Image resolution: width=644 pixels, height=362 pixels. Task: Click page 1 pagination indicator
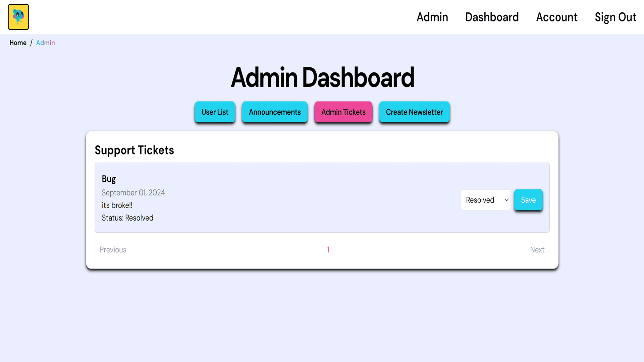[328, 250]
